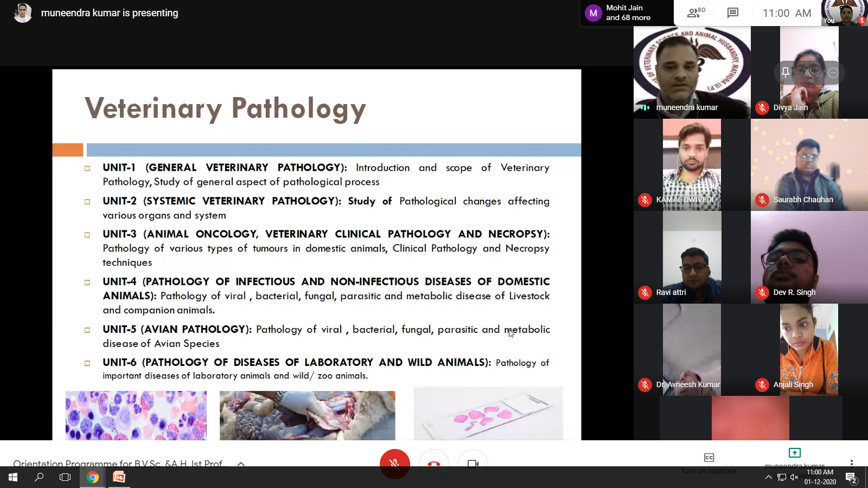The height and width of the screenshot is (488, 868).
Task: Turn on captions
Action: (x=709, y=463)
